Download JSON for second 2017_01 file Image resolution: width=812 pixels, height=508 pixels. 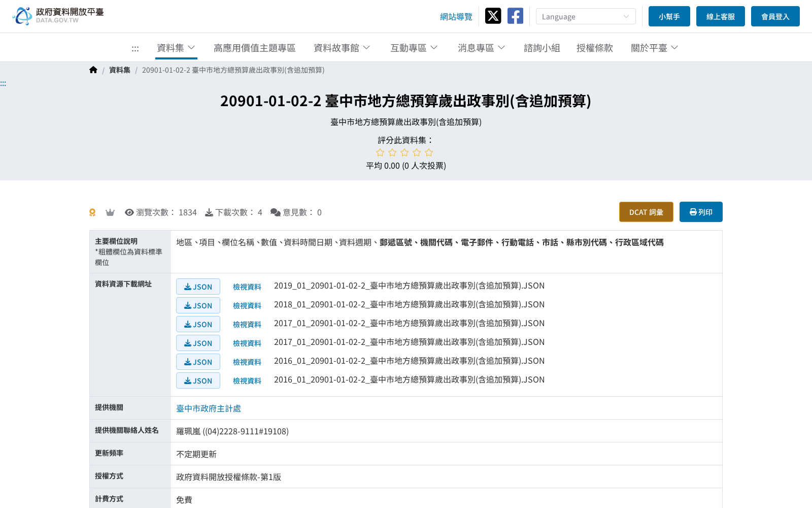[x=198, y=343]
